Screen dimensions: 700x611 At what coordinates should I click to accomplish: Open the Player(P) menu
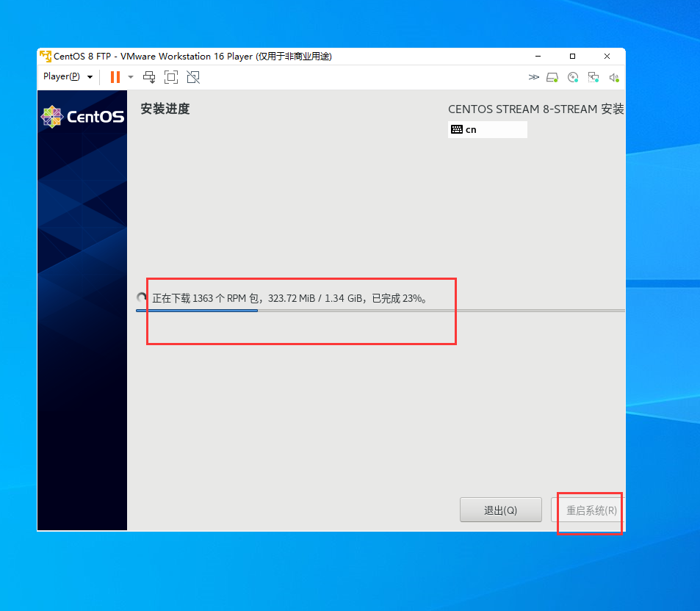coord(68,77)
